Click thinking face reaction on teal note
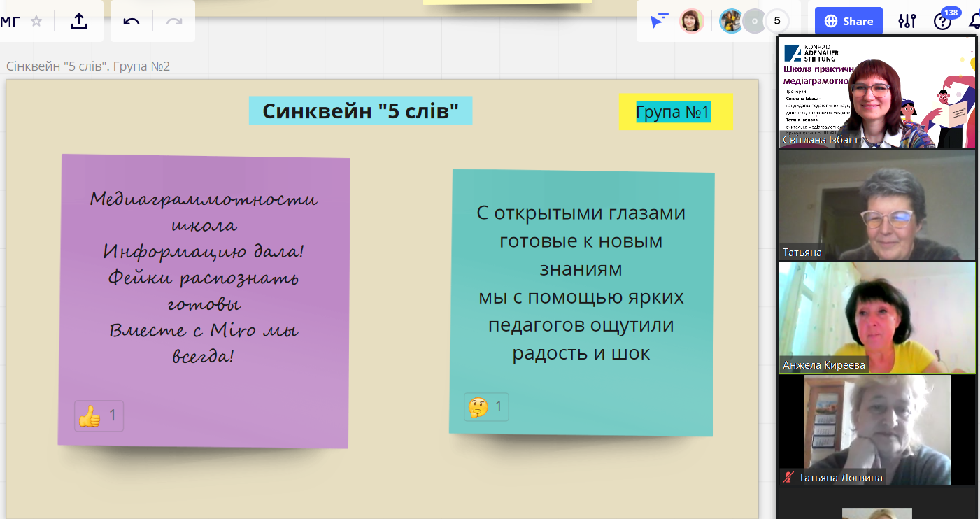This screenshot has height=519, width=980. click(486, 407)
